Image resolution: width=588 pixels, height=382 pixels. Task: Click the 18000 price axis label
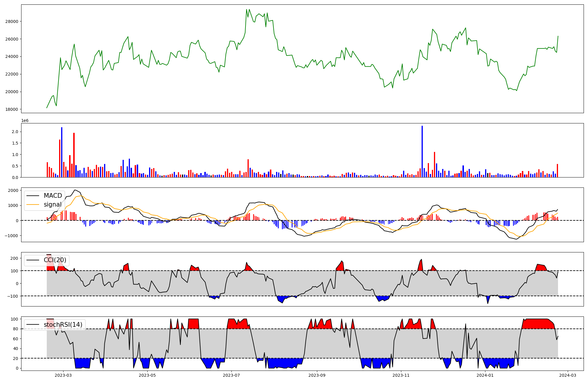click(x=12, y=109)
